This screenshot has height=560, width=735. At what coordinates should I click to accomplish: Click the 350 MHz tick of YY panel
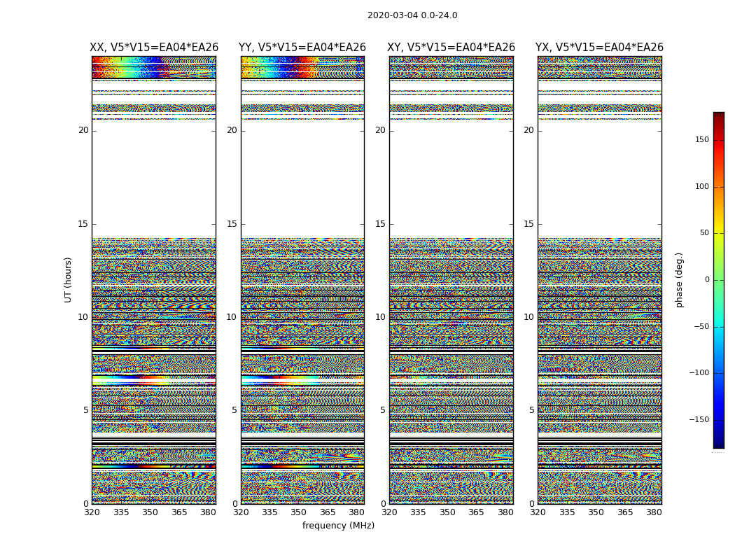click(299, 512)
